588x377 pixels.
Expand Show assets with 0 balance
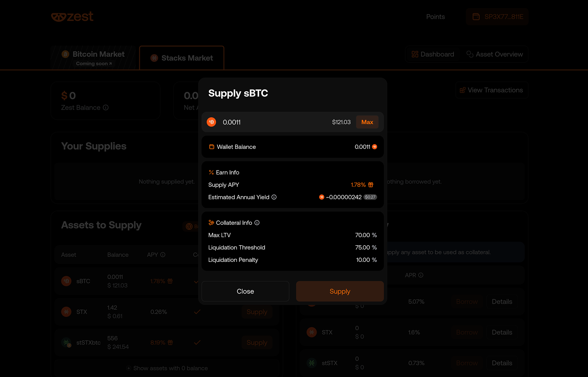click(x=167, y=368)
